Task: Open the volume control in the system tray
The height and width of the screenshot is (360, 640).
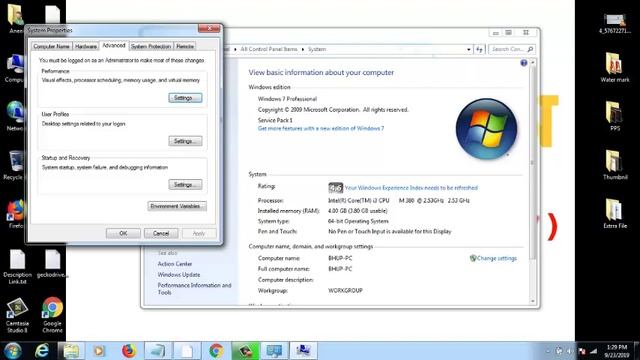Action: pos(570,351)
